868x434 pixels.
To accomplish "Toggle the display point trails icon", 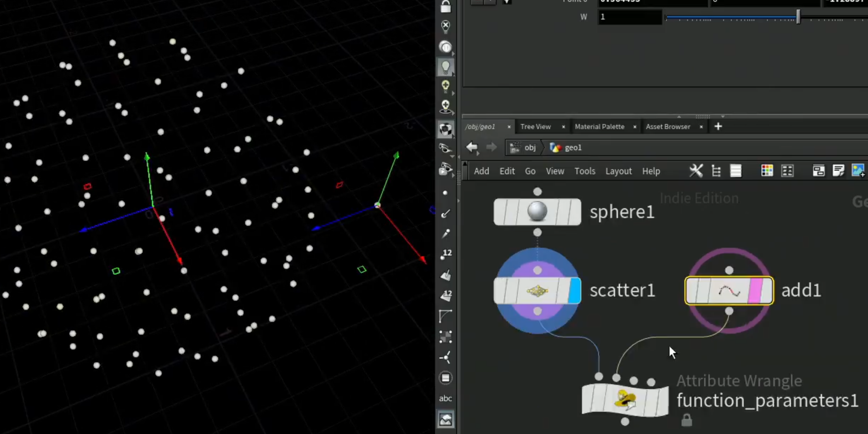I will (x=446, y=233).
